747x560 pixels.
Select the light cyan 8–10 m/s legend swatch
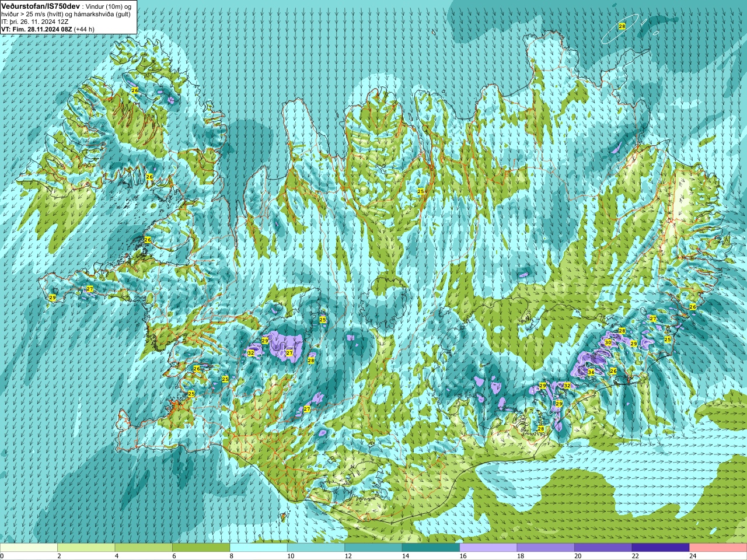point(259,548)
